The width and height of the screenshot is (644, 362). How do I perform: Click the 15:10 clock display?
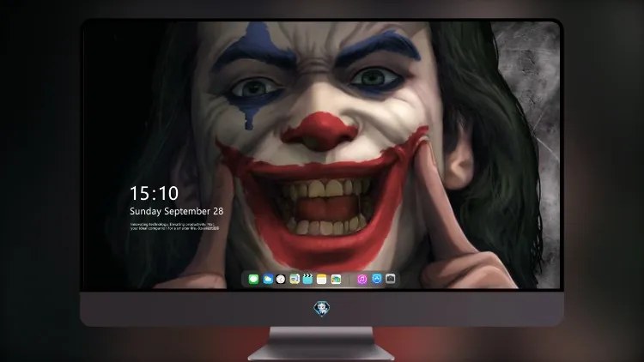[x=155, y=193]
